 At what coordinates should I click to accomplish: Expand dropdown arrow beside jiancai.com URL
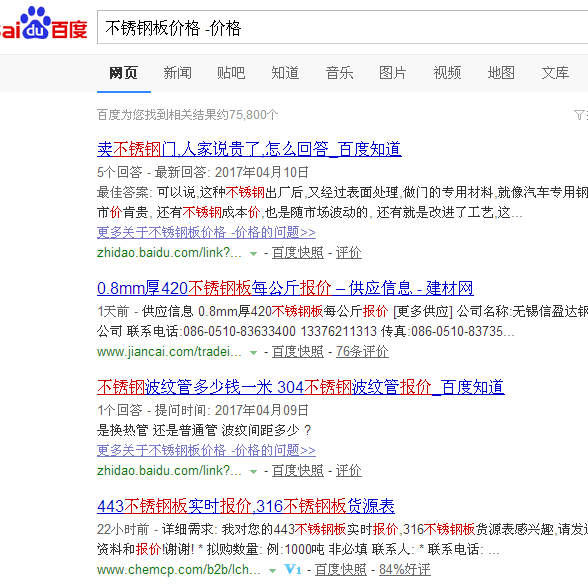(x=254, y=353)
